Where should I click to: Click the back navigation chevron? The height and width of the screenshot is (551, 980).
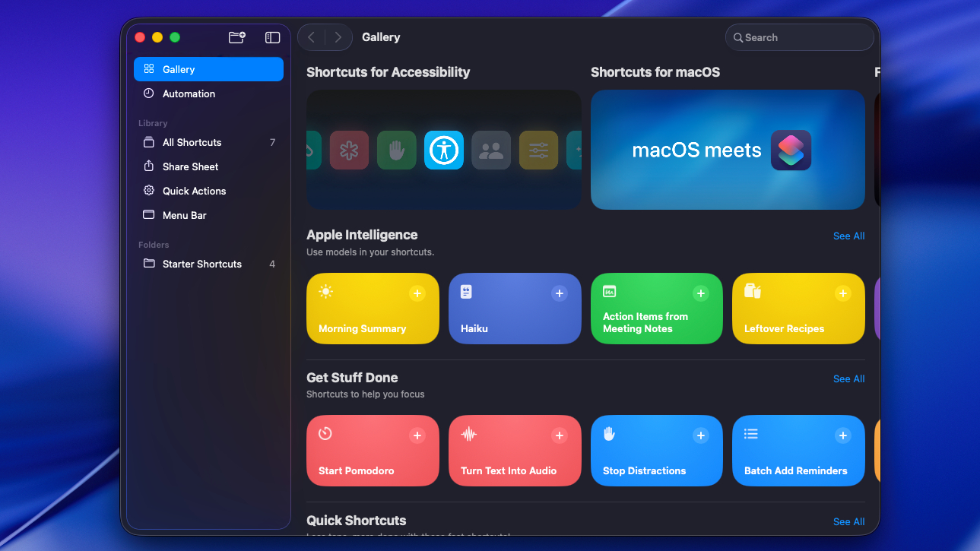(x=312, y=37)
